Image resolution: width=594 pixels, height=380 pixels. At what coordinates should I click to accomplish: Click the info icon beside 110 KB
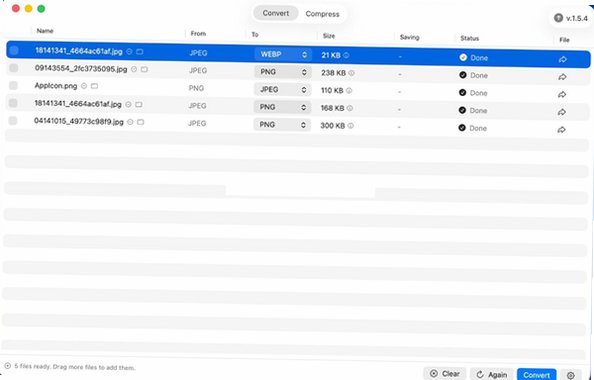349,91
